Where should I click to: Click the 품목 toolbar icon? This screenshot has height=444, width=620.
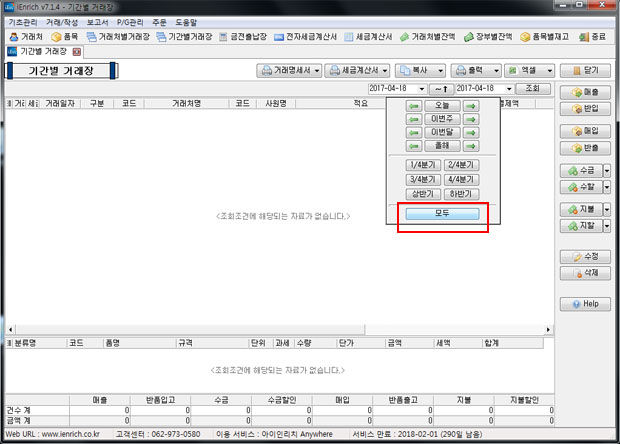pyautogui.click(x=65, y=37)
